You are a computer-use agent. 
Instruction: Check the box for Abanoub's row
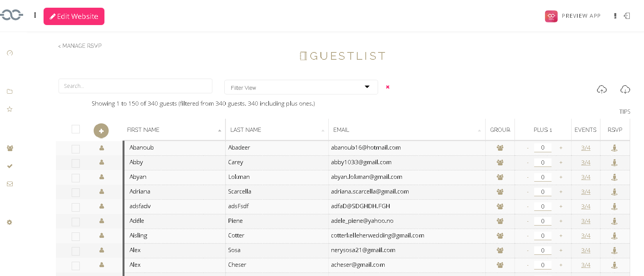click(76, 149)
